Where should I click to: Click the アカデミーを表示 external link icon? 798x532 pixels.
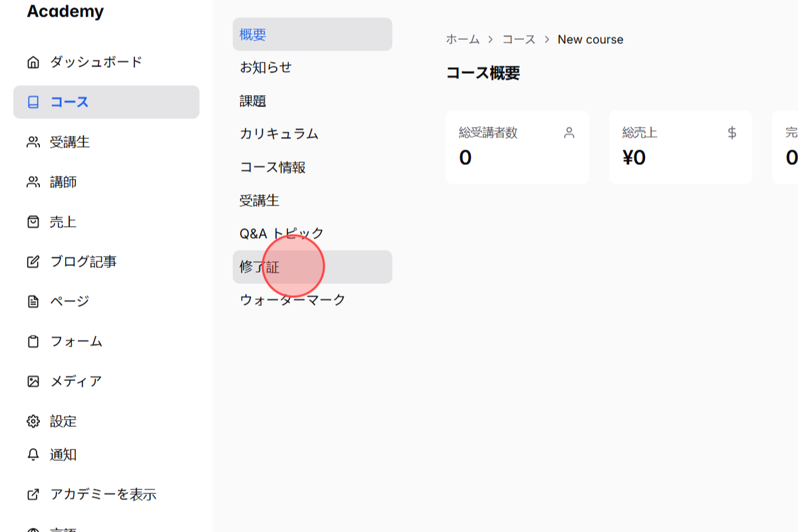(x=32, y=494)
